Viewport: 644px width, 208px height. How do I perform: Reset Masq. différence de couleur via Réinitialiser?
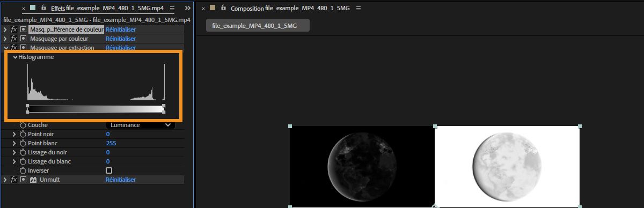tap(121, 29)
